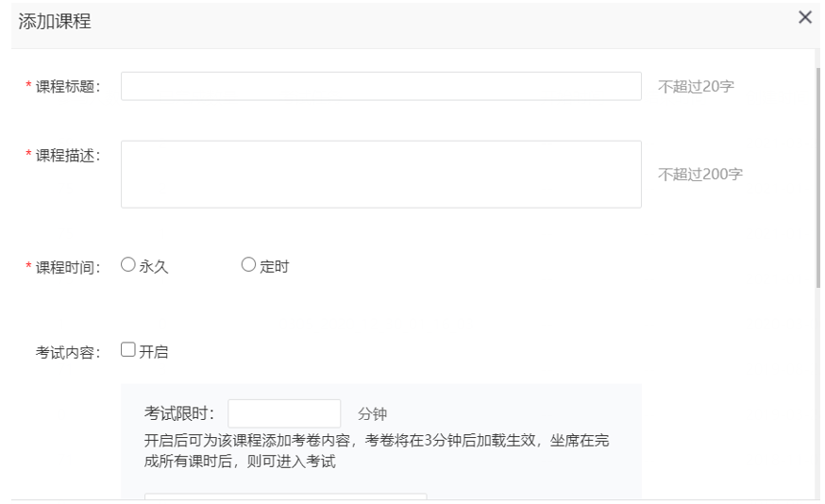Focus the 课程描述 text area

[380, 174]
